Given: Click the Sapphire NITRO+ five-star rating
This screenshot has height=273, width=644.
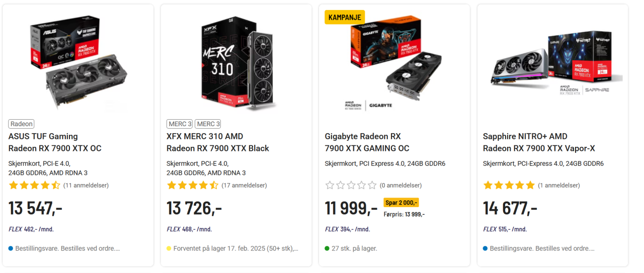Looking at the screenshot, I should (509, 185).
